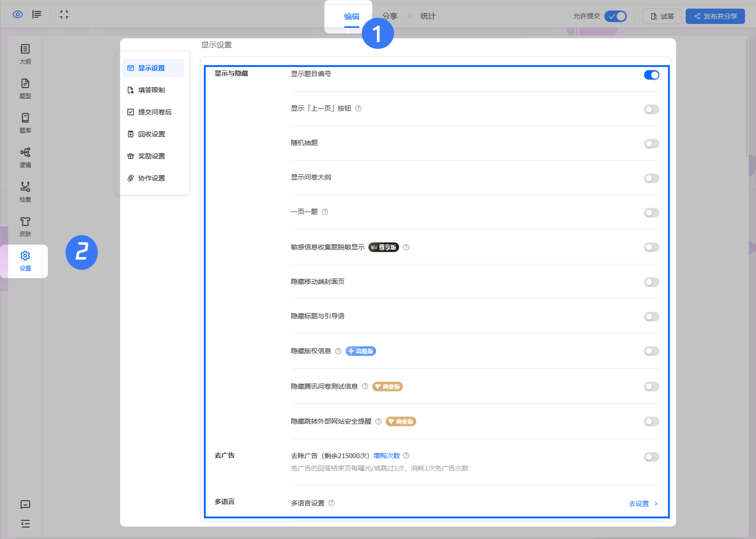Open the 逻辑 sidebar panel
756x539 pixels.
click(x=25, y=158)
